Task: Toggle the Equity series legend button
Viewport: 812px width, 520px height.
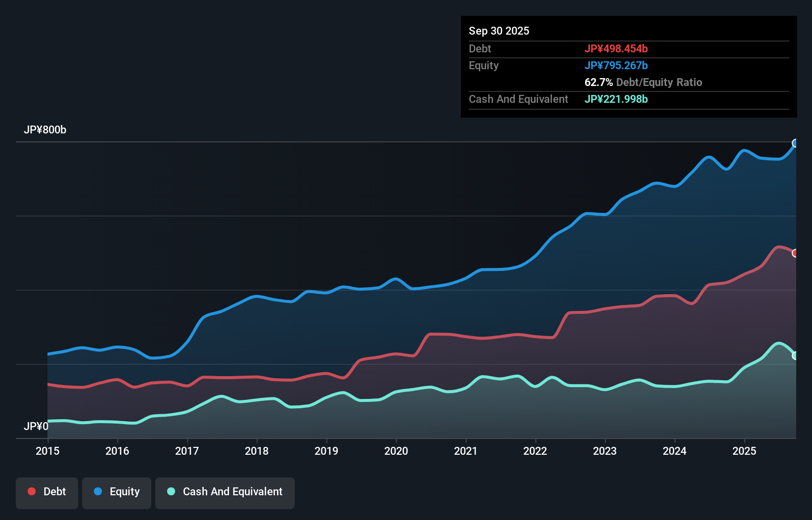Action: pos(117,493)
